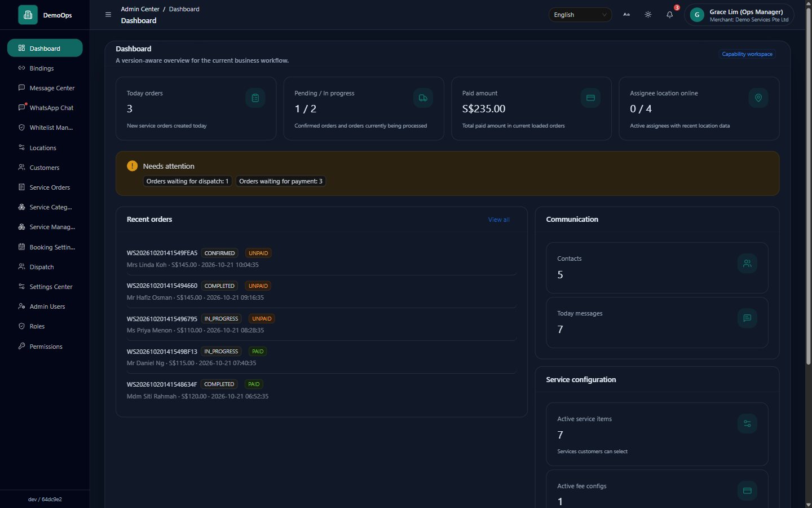Click the Assignee location pin icon
This screenshot has height=508, width=812.
pos(758,98)
